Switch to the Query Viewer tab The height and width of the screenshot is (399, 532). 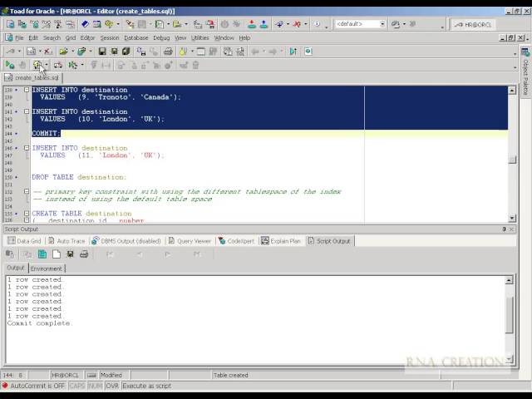(190, 241)
